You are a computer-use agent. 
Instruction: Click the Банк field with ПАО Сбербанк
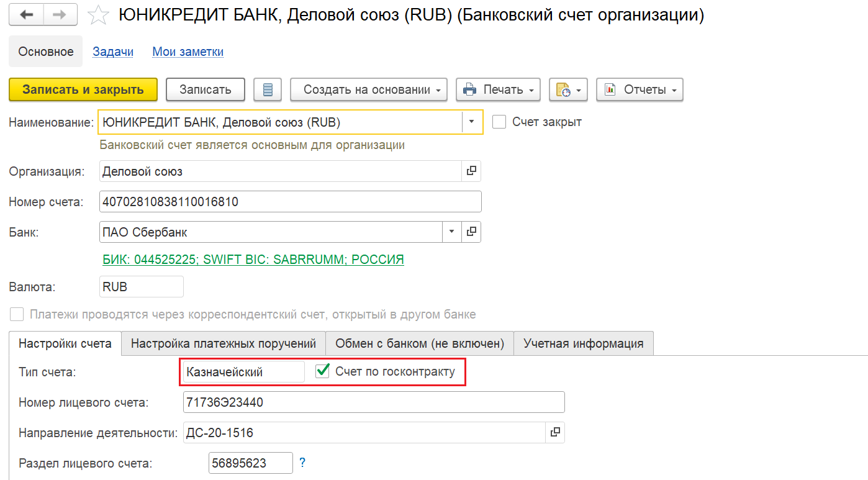(x=271, y=232)
